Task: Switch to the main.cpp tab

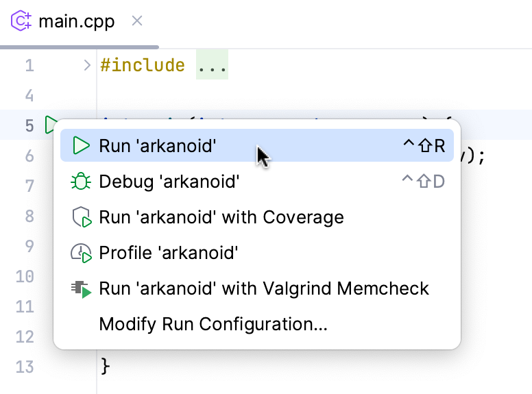Action: coord(75,21)
